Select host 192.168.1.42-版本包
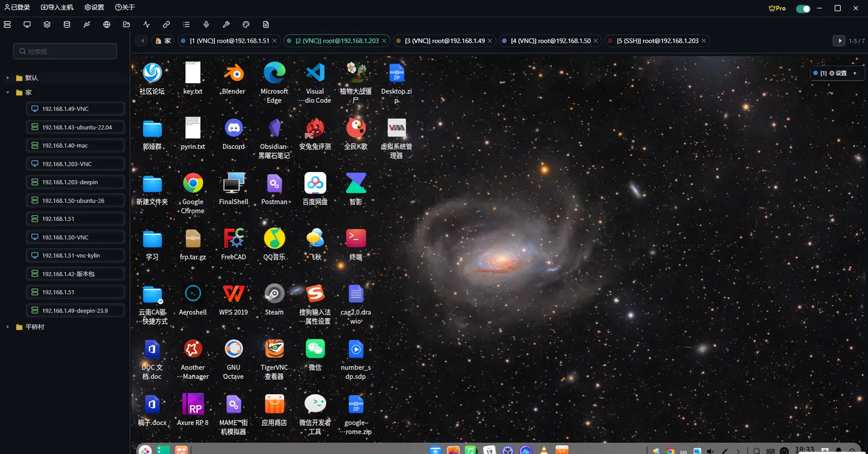 click(76, 274)
